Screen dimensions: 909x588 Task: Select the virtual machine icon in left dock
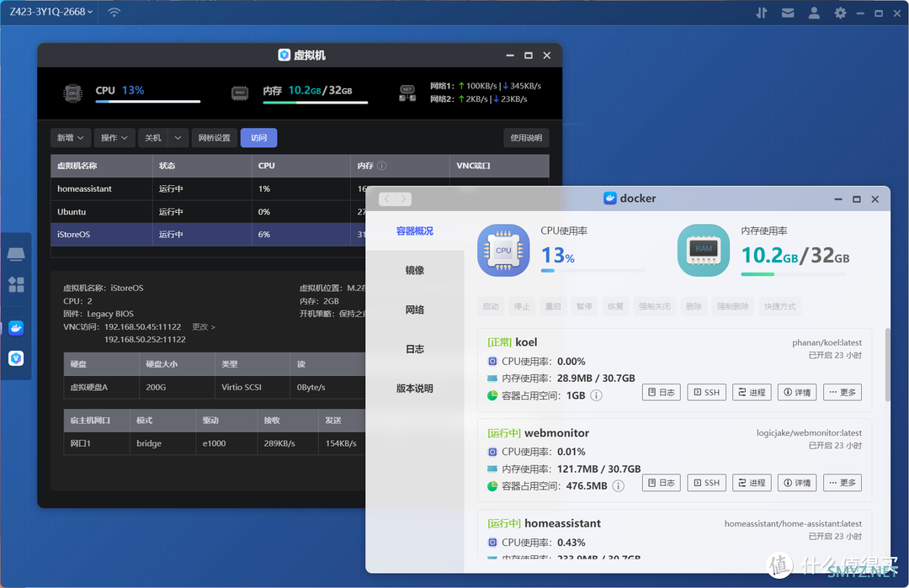[16, 358]
